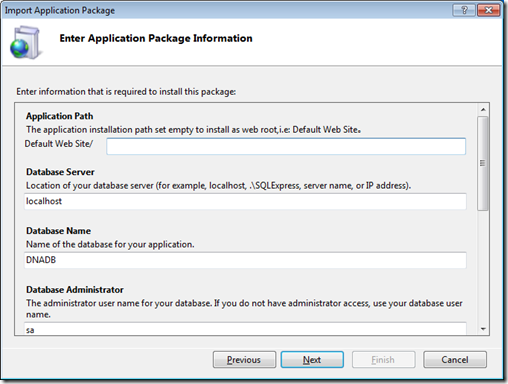The image size is (508, 384).
Task: Click the Database Server heading
Action: pyautogui.click(x=60, y=172)
